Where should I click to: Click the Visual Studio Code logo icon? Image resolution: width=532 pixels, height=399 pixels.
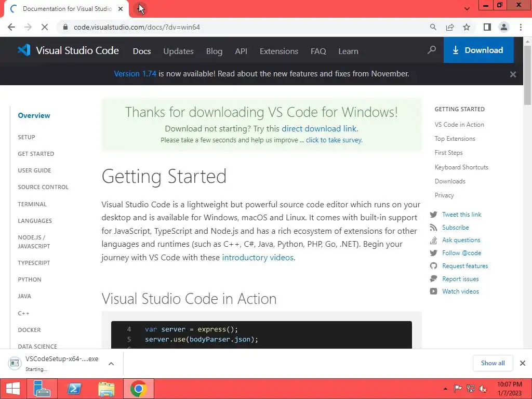coord(24,50)
